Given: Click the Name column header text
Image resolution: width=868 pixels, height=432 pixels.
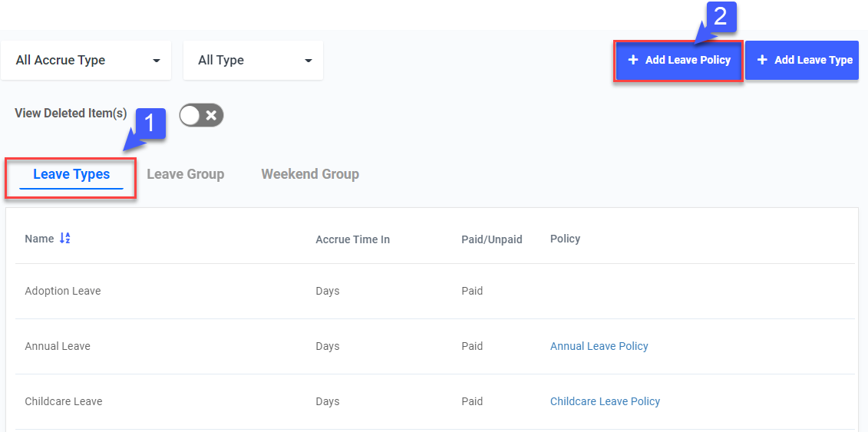Looking at the screenshot, I should click(39, 239).
